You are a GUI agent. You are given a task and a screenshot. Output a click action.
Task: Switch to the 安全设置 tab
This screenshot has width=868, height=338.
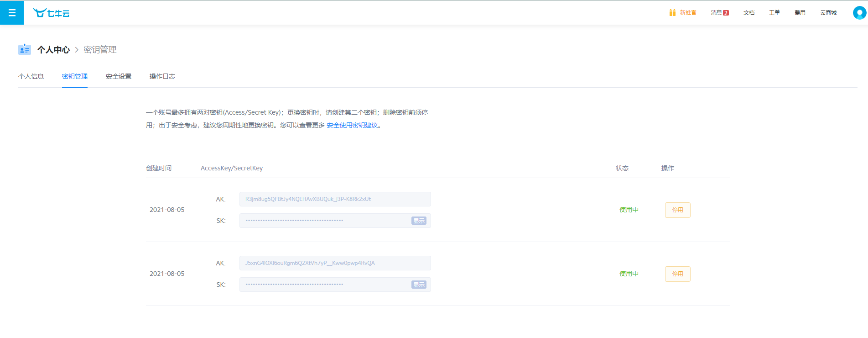[119, 76]
